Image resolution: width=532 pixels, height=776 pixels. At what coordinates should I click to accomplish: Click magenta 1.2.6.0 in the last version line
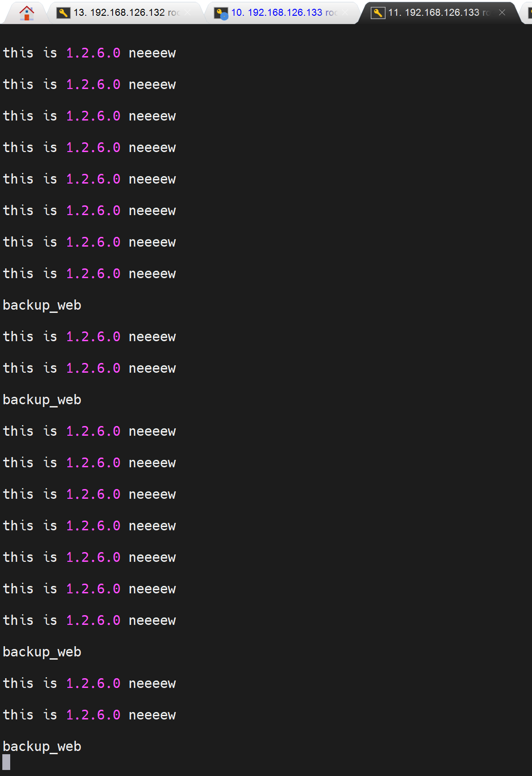pyautogui.click(x=93, y=715)
